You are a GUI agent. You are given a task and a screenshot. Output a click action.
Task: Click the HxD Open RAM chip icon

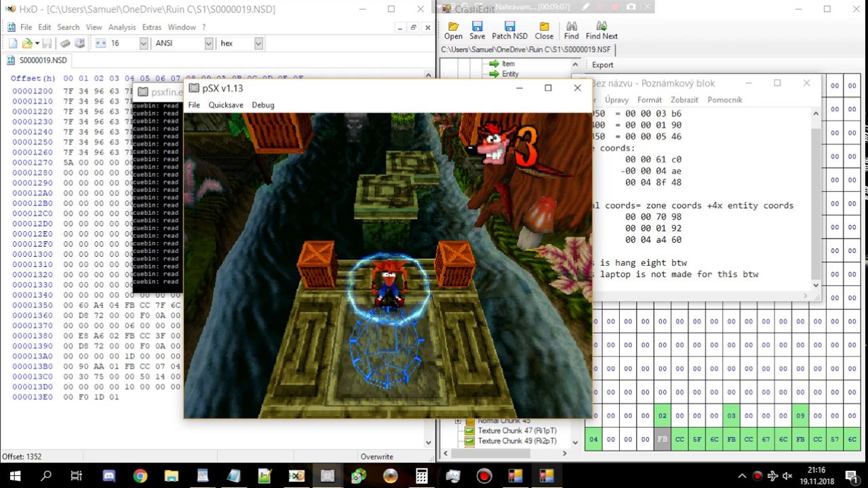coord(65,43)
